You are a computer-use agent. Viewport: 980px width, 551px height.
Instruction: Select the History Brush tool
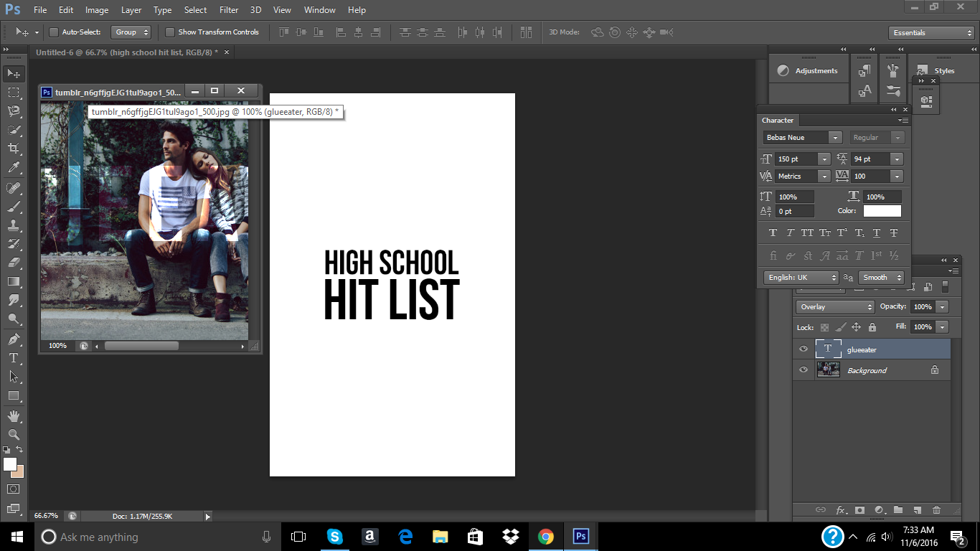coord(14,244)
